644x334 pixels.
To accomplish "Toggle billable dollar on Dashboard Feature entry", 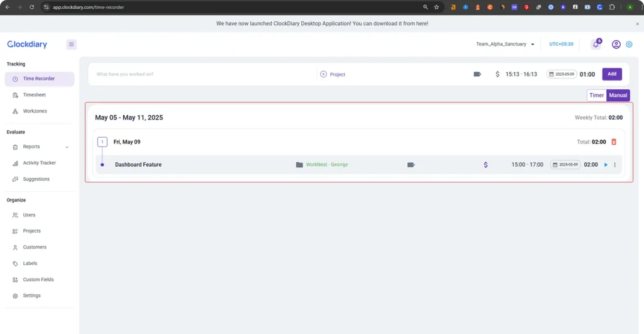I will 486,165.
